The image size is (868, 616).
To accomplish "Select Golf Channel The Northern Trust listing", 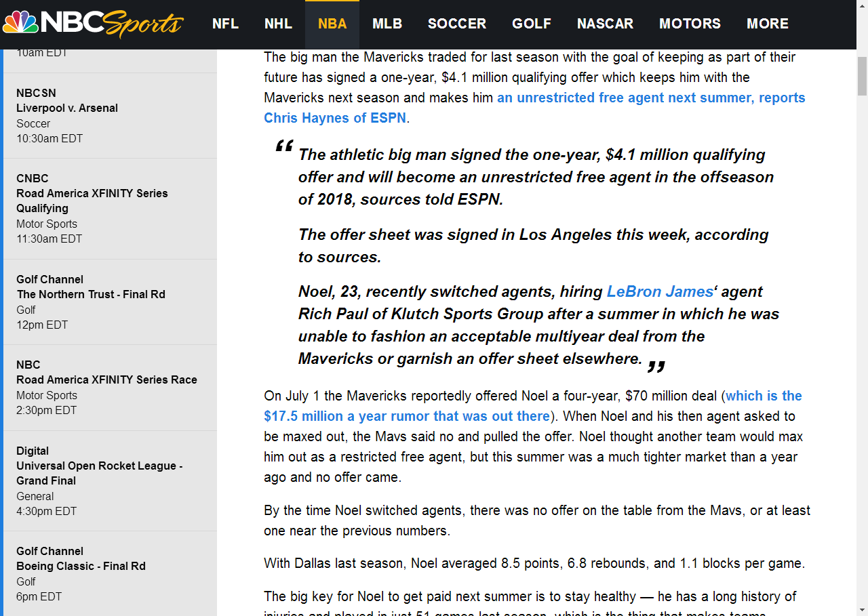I will [111, 302].
